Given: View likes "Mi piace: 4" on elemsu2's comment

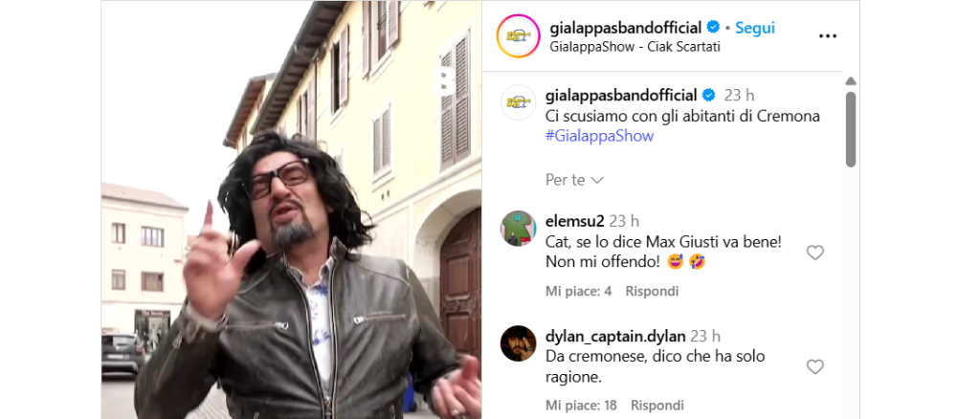Looking at the screenshot, I should click(x=578, y=291).
